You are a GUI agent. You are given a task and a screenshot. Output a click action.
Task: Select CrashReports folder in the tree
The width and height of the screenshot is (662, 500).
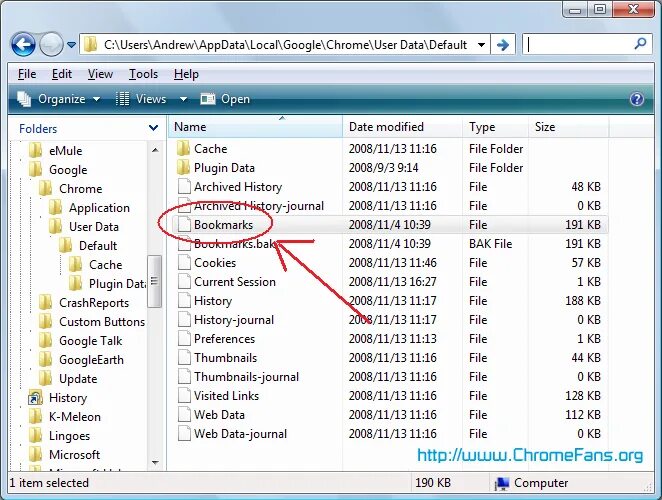(84, 303)
